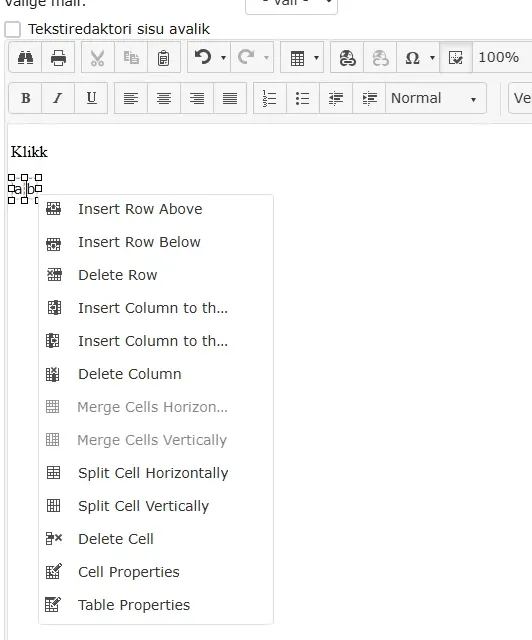
Task: Choose Split Cell Horizontally
Action: (x=156, y=473)
